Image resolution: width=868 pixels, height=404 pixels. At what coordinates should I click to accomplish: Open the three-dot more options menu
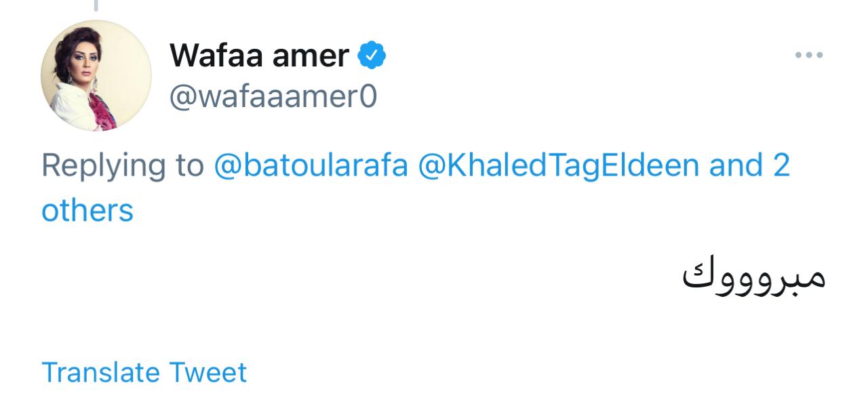point(809,55)
